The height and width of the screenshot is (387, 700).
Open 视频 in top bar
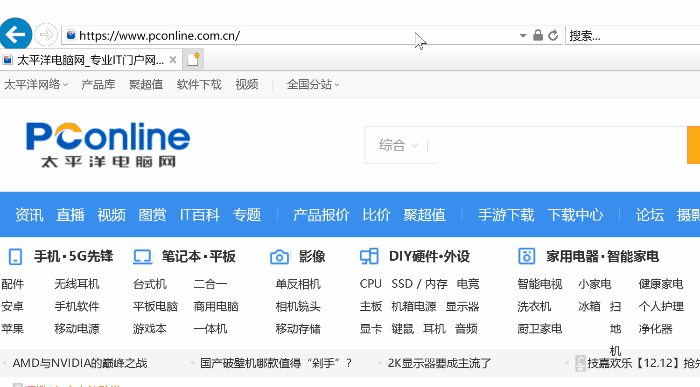tap(247, 84)
